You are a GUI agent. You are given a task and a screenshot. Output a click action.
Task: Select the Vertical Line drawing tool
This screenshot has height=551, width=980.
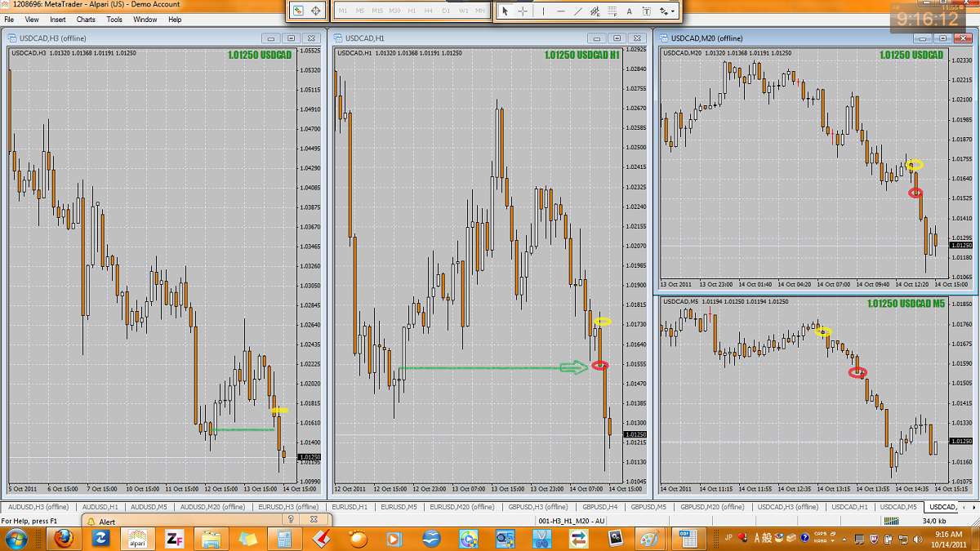tap(543, 11)
